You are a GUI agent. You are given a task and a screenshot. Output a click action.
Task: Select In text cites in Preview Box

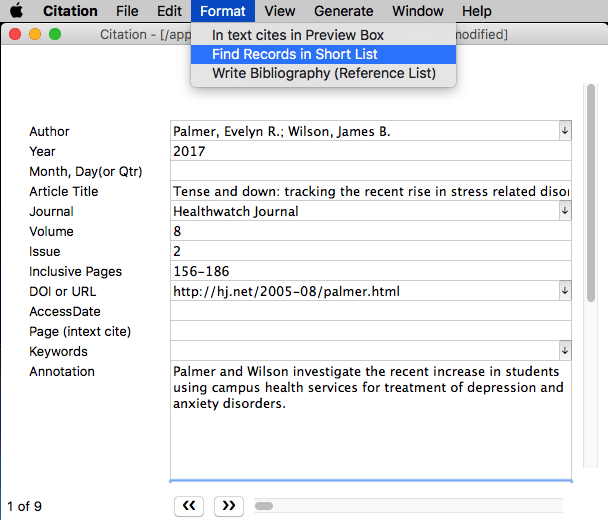297,35
